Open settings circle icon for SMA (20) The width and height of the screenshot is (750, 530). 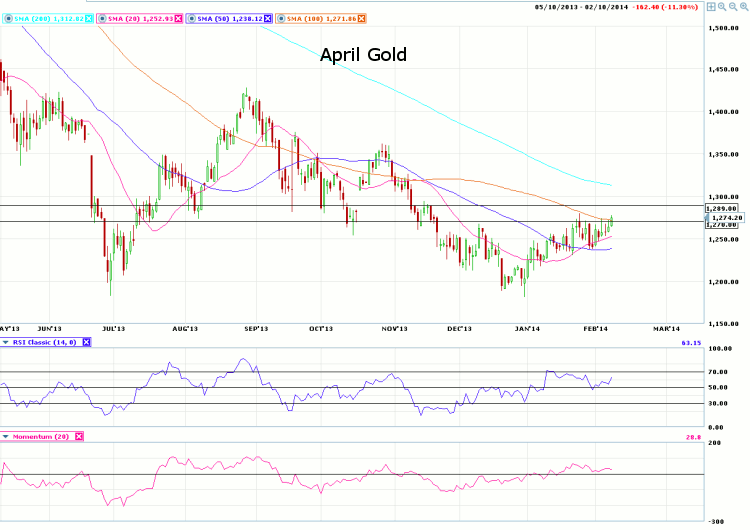coord(102,18)
